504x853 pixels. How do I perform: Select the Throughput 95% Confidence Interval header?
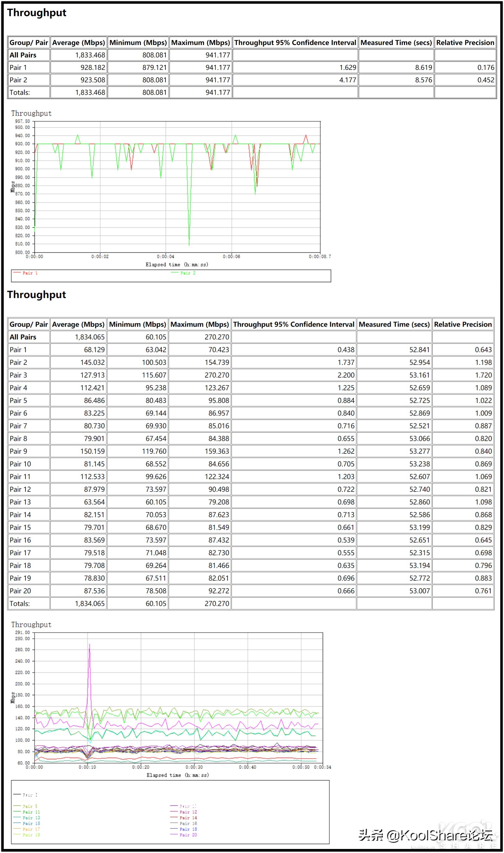294,43
